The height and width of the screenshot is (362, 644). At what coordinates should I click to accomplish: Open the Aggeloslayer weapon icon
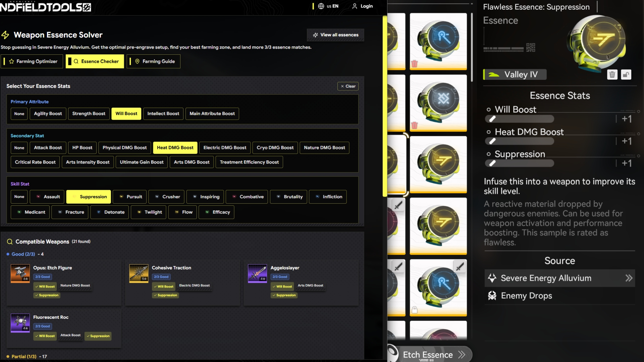click(x=257, y=273)
